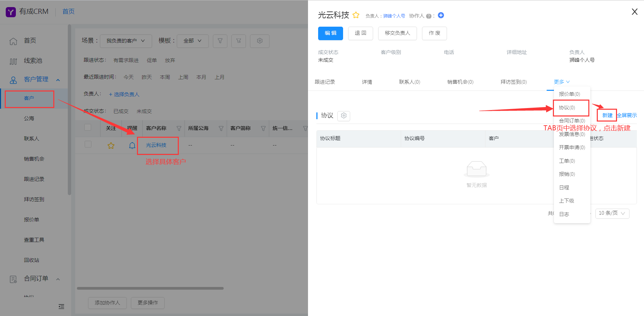Select 合同订单(0) from the dropdown menu
This screenshot has height=316, width=644.
572,121
